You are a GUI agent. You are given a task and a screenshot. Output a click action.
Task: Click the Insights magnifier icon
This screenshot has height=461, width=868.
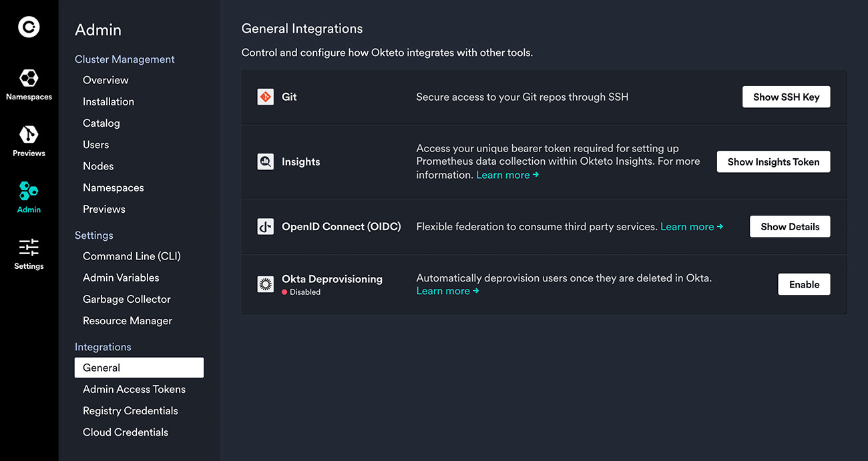(265, 161)
